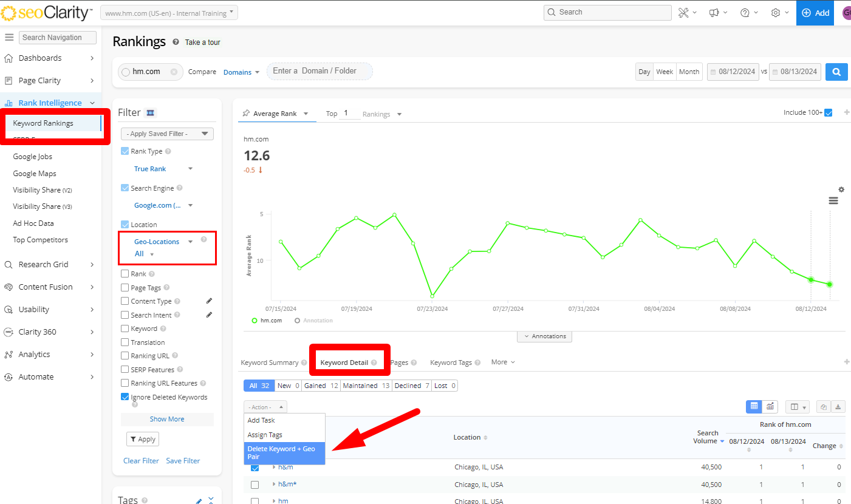The height and width of the screenshot is (504, 851).
Task: Click the copy table icon
Action: [824, 407]
